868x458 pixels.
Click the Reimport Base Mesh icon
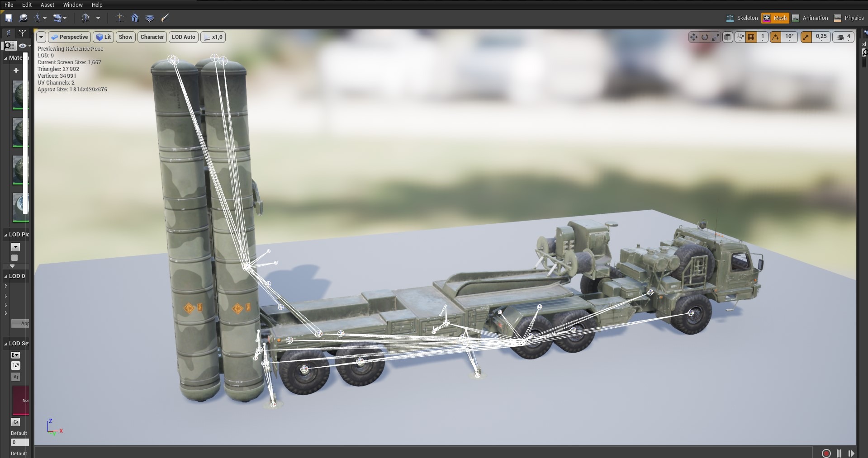point(85,18)
